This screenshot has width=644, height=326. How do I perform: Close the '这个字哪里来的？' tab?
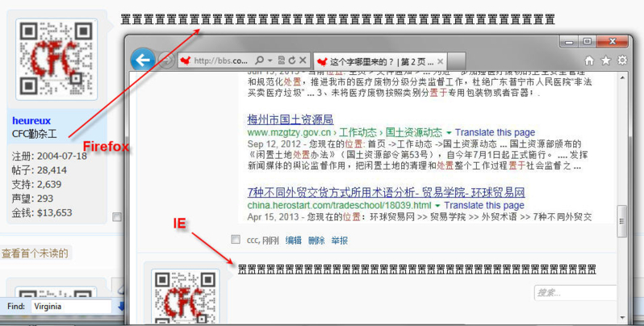point(441,61)
